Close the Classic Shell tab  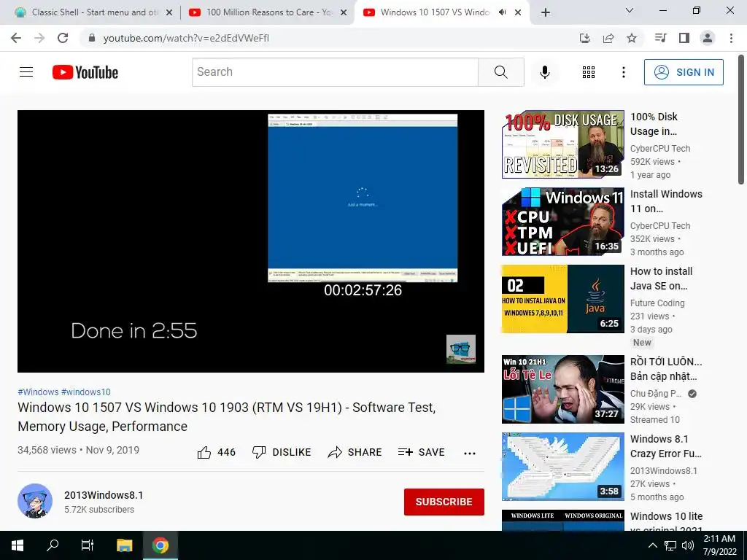[x=169, y=13]
